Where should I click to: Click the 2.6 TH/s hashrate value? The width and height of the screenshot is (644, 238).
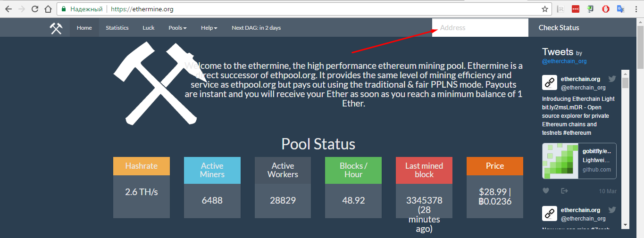[141, 192]
